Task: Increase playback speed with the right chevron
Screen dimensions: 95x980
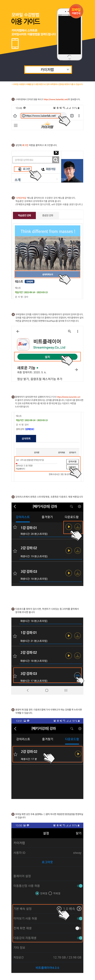Action: (79, 908)
